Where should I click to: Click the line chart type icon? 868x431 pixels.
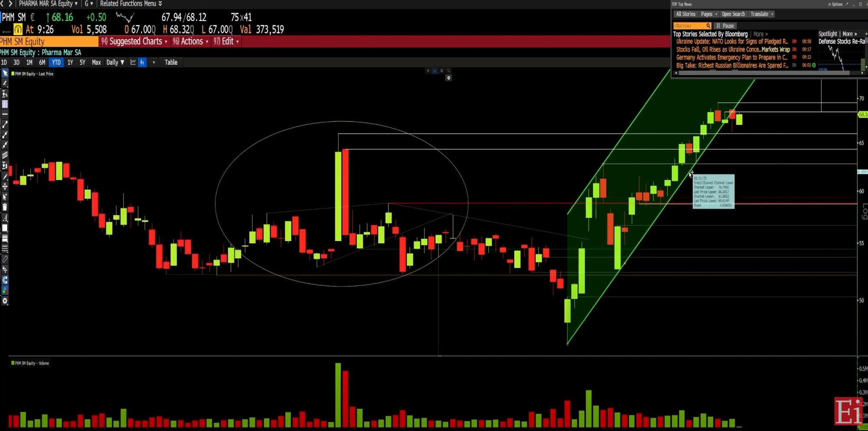click(133, 62)
